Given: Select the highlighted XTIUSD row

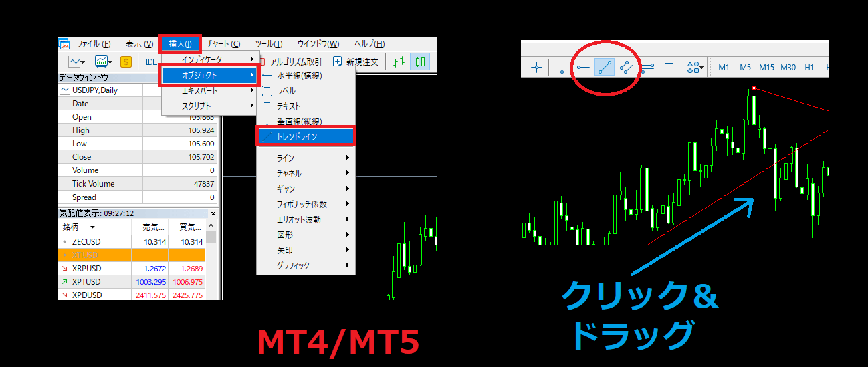Looking at the screenshot, I should 132,255.
